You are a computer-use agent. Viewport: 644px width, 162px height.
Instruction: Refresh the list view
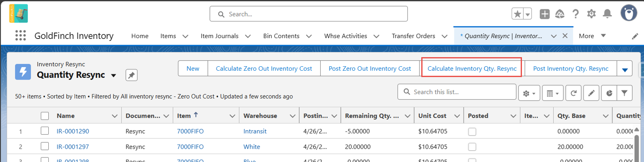573,93
